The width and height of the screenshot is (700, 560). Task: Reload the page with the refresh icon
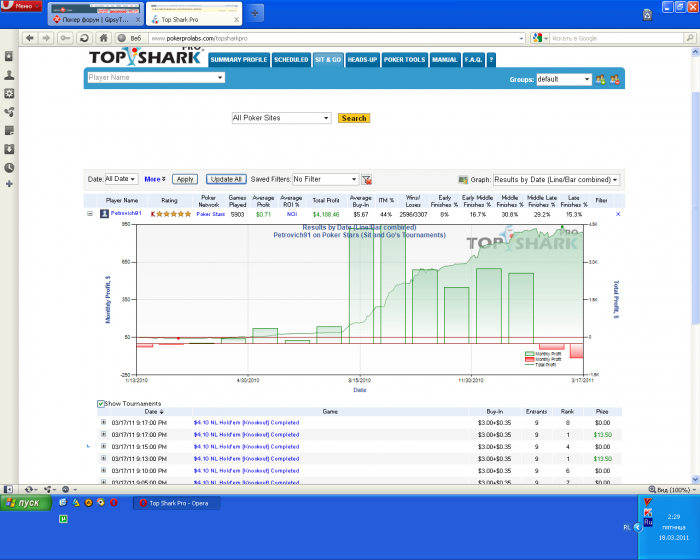[84, 38]
